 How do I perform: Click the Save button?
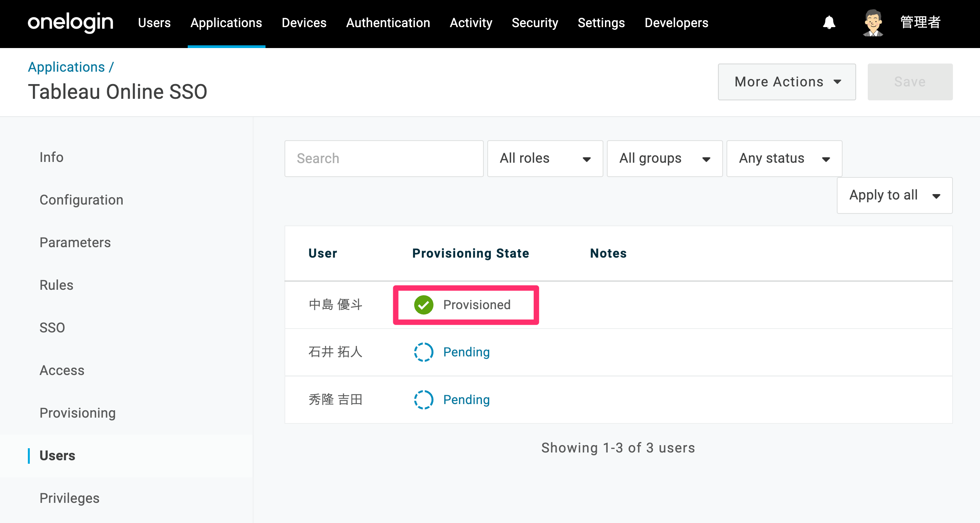click(910, 82)
